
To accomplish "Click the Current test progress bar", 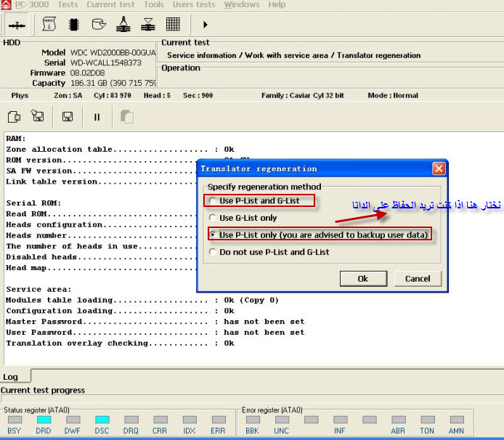I will tap(252, 399).
